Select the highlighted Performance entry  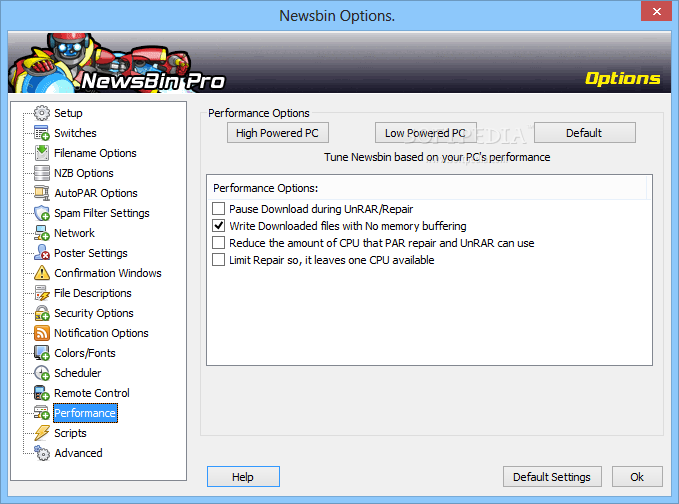(85, 413)
